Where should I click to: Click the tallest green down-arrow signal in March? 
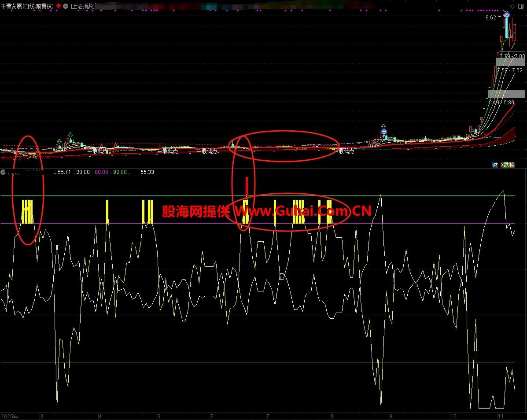(70, 135)
